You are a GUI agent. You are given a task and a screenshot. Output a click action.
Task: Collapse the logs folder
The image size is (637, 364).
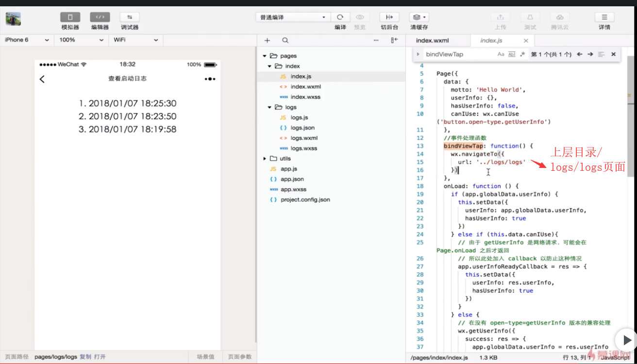269,107
